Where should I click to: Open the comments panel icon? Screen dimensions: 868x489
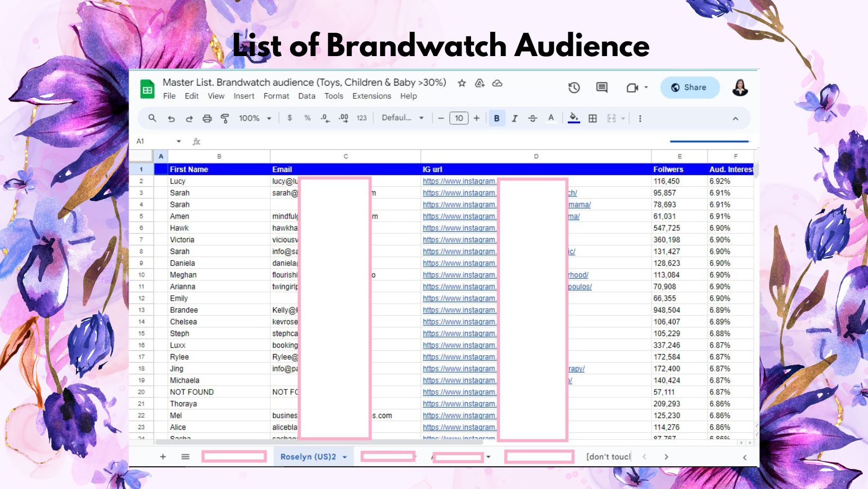pyautogui.click(x=602, y=88)
